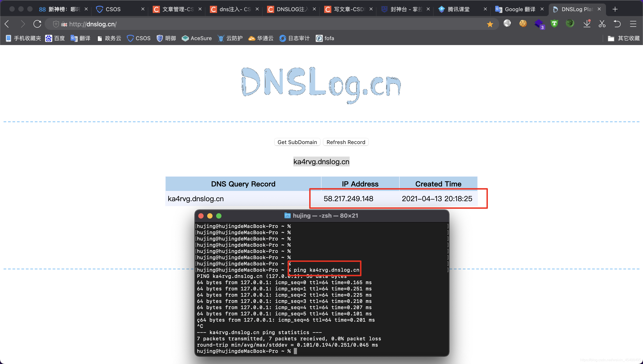Open 明御 bookmark

coord(166,38)
